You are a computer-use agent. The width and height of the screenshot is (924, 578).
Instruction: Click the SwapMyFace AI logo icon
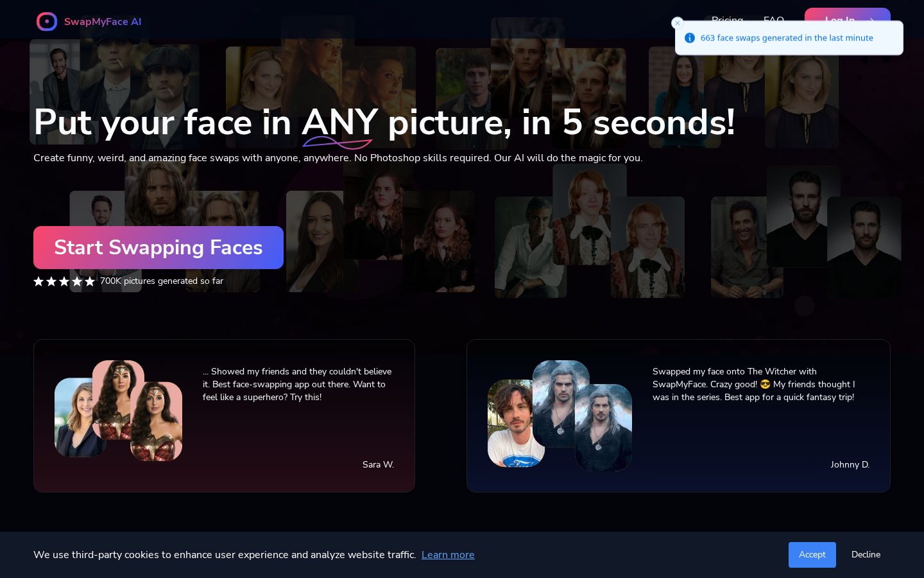(x=47, y=22)
